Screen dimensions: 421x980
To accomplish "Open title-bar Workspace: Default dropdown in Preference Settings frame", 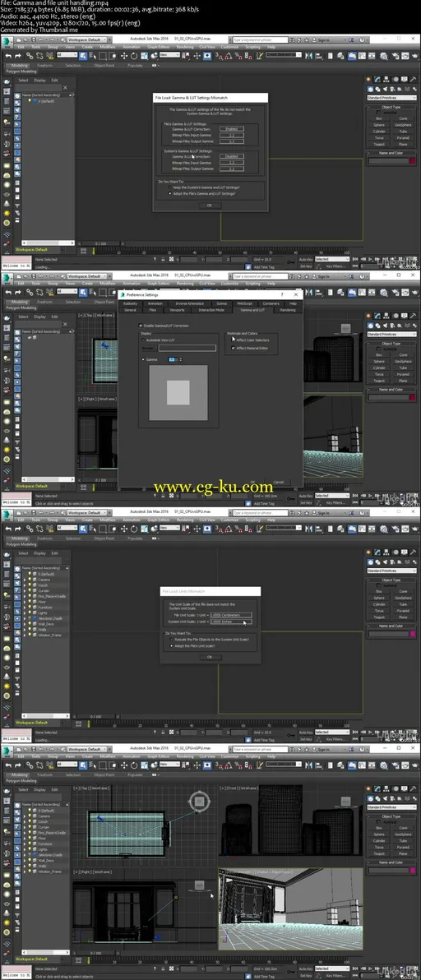I will pos(86,275).
